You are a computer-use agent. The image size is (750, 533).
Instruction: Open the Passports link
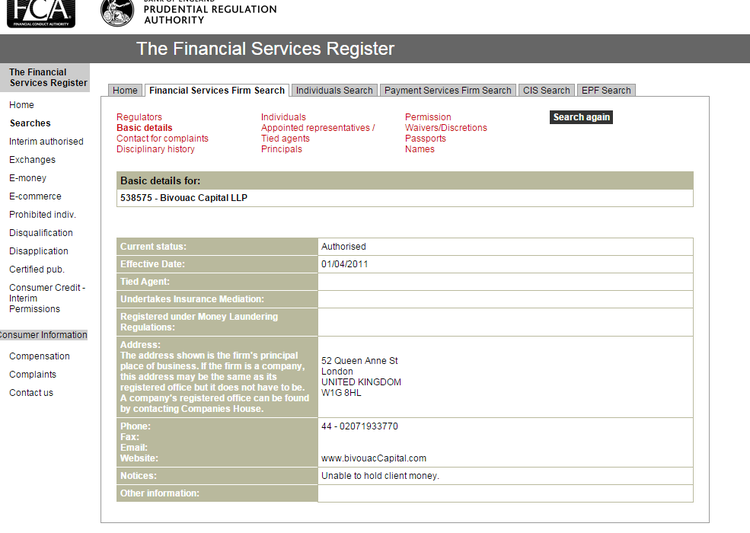[425, 138]
